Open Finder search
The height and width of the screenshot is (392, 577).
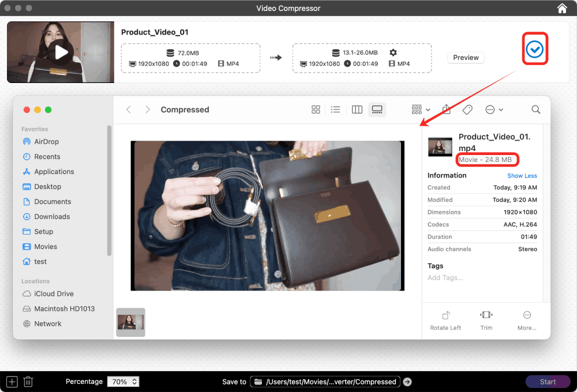[536, 110]
